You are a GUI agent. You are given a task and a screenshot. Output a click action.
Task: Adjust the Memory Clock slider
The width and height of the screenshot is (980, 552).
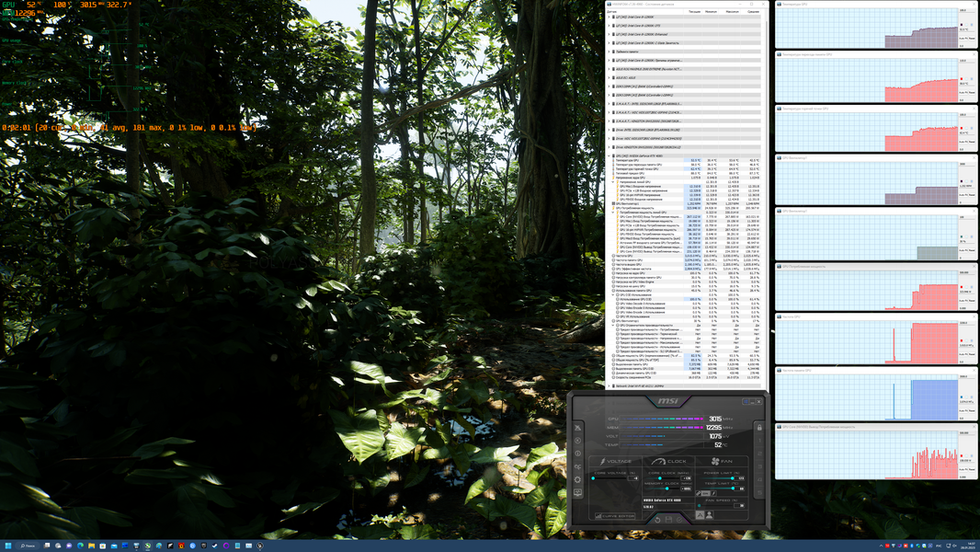(663, 489)
